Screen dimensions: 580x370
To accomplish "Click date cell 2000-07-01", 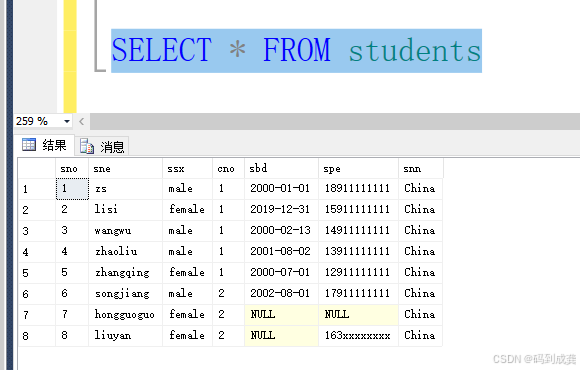I will tap(281, 273).
